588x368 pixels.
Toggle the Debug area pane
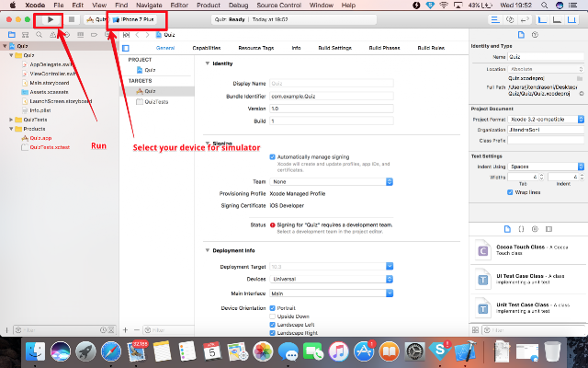click(557, 19)
